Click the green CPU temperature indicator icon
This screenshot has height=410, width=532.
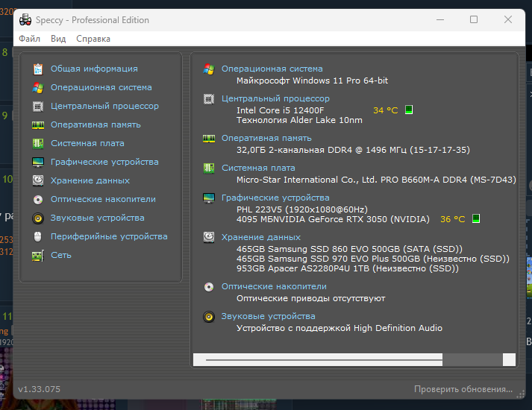point(409,110)
